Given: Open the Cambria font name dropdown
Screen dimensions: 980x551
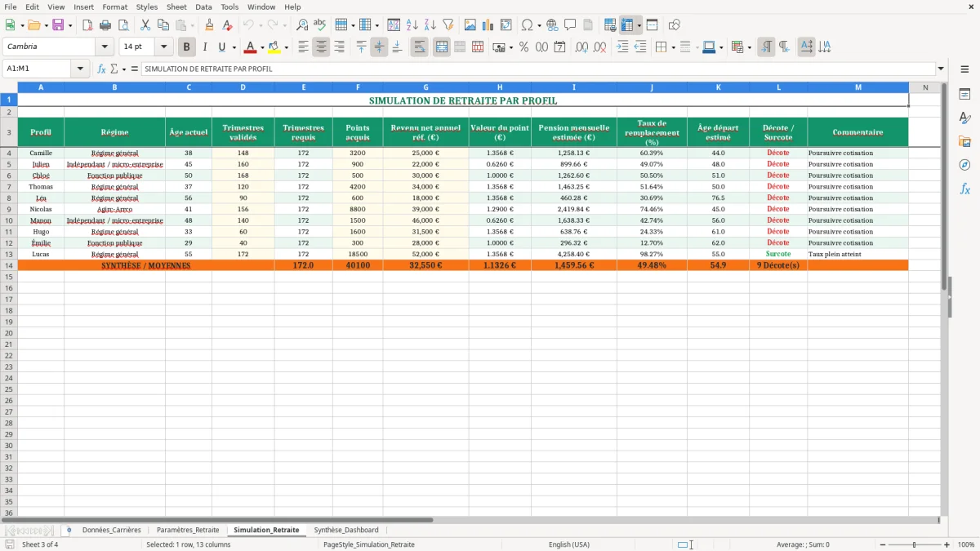Looking at the screenshot, I should click(x=105, y=47).
